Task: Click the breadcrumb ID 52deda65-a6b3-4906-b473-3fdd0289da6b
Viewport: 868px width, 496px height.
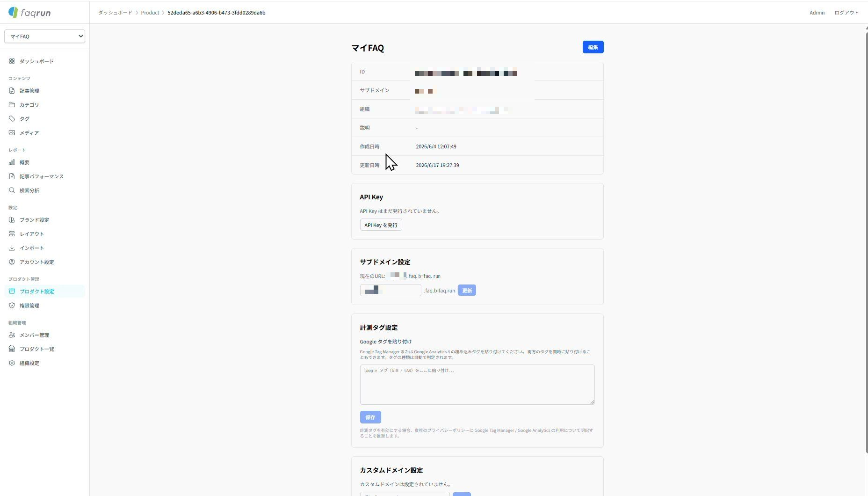Action: tap(217, 13)
